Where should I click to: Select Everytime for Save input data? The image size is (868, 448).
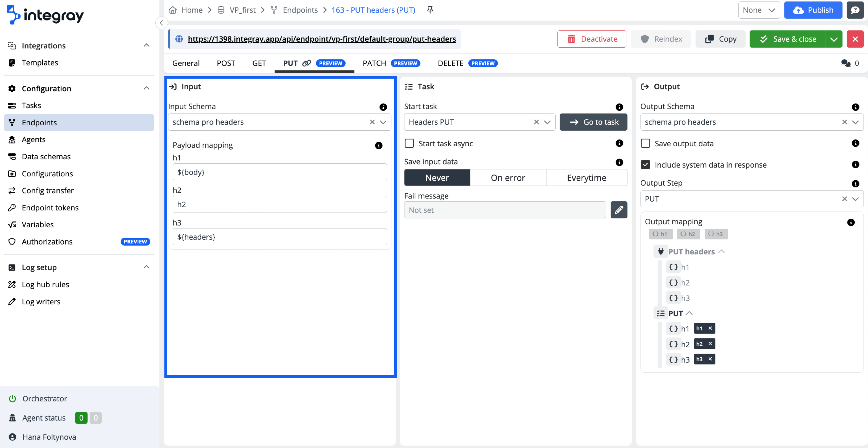[586, 177]
